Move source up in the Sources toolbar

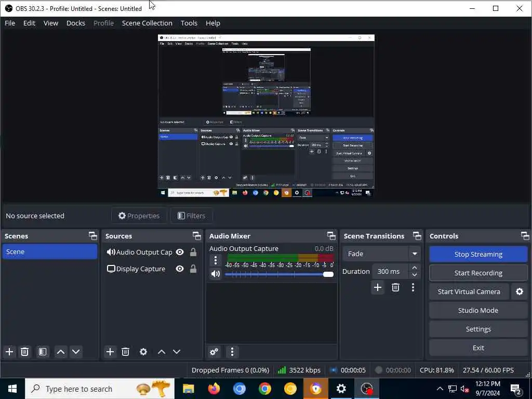[x=162, y=352]
